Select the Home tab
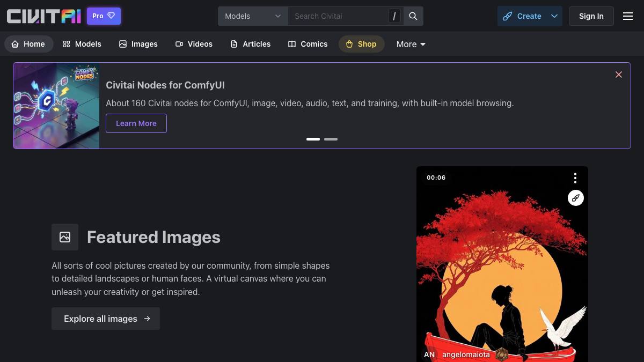This screenshot has width=644, height=362. point(28,44)
